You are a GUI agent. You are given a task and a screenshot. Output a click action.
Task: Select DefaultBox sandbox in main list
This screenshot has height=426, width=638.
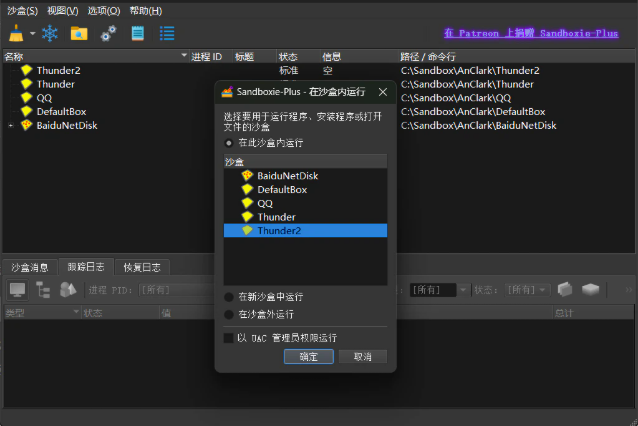61,111
